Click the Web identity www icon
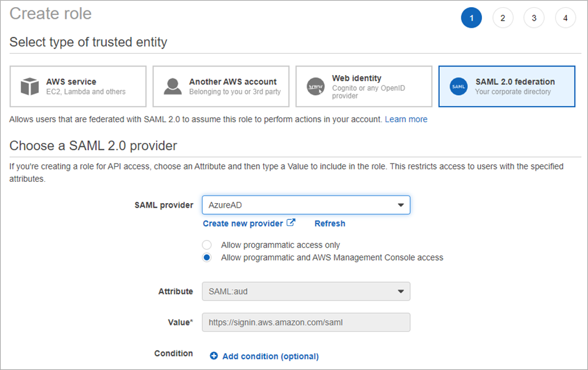Image resolution: width=588 pixels, height=370 pixels. tap(316, 87)
